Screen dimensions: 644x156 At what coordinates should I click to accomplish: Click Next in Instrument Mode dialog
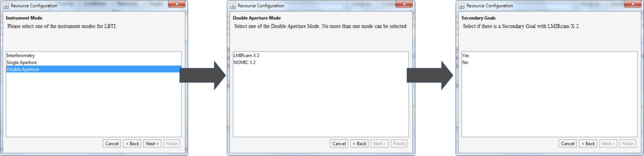(x=152, y=143)
